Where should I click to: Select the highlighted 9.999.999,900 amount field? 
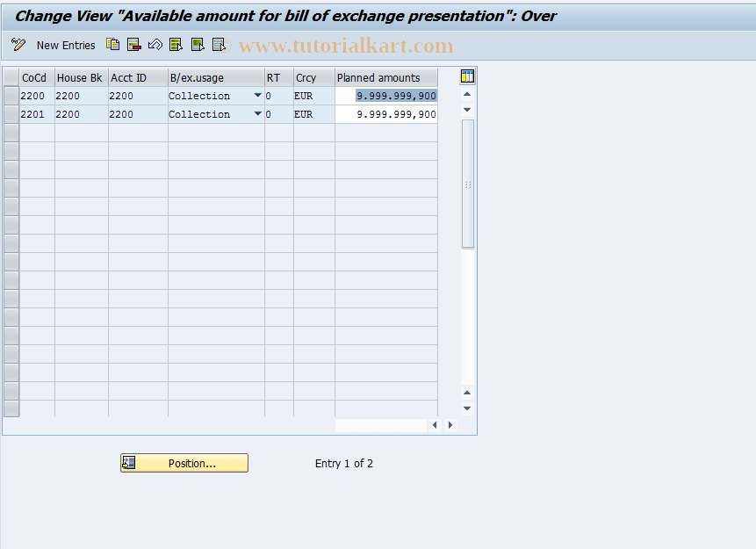395,95
